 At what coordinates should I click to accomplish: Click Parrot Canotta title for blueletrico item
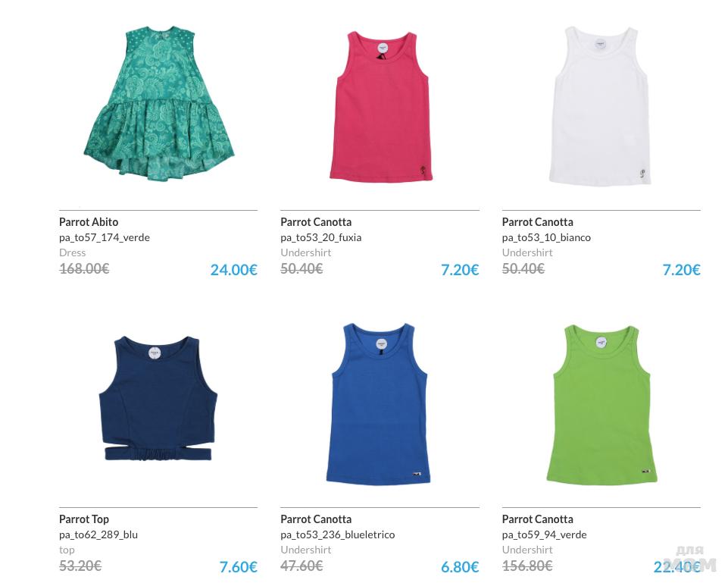click(316, 519)
